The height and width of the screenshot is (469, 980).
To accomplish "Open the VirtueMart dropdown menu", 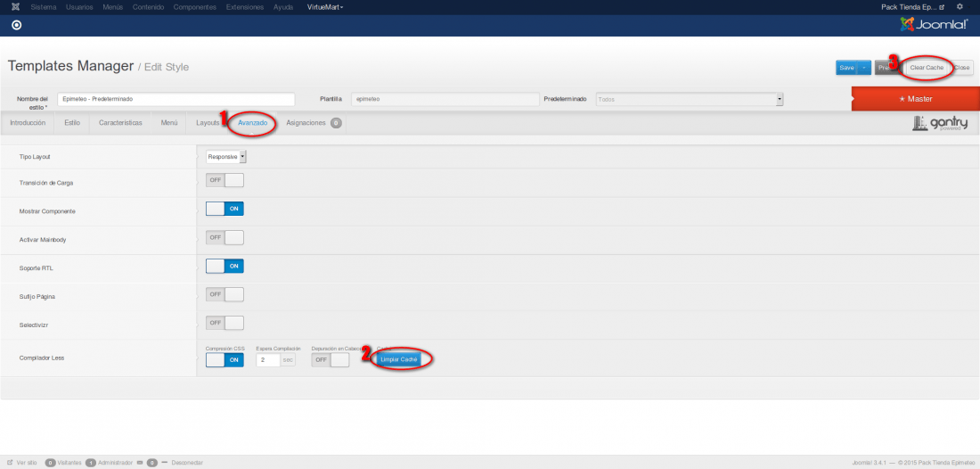I will (x=325, y=7).
